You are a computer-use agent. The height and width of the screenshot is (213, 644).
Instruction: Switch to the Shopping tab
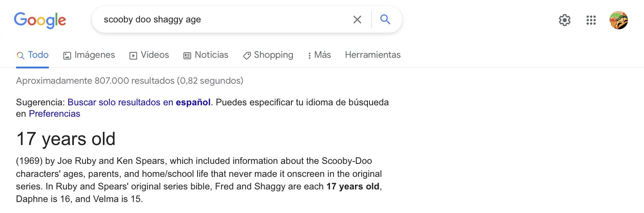click(x=268, y=55)
